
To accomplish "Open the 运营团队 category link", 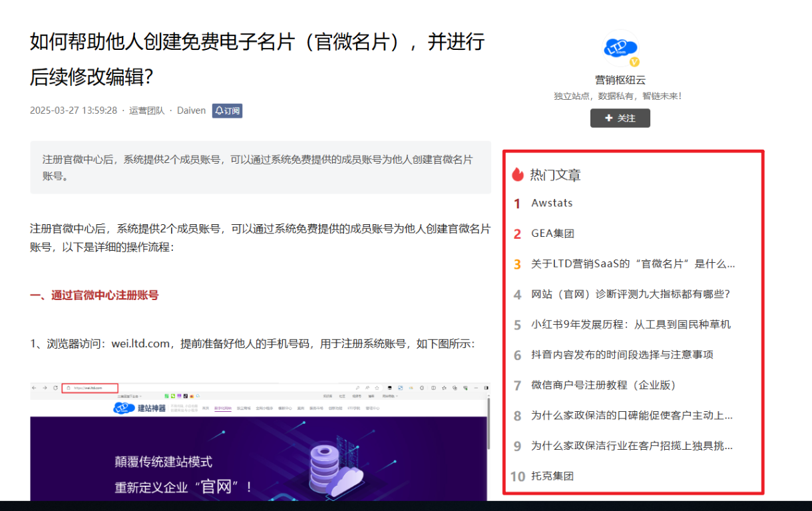I will click(x=146, y=110).
